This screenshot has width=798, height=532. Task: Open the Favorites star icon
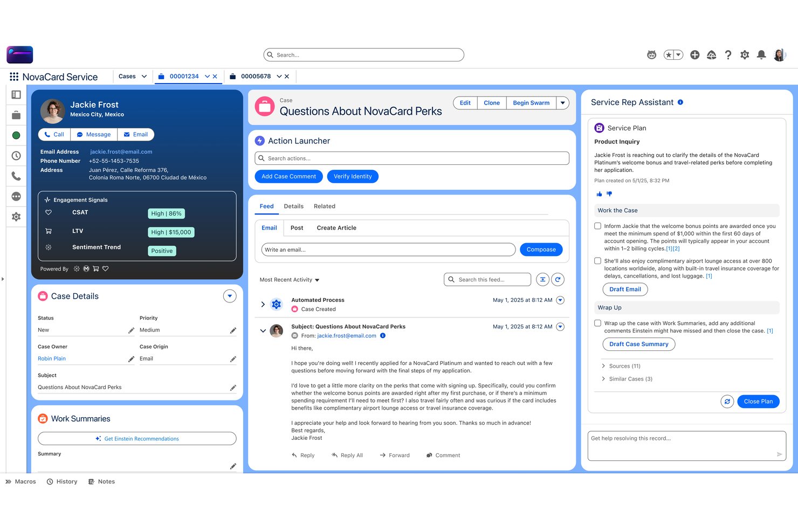pos(669,54)
